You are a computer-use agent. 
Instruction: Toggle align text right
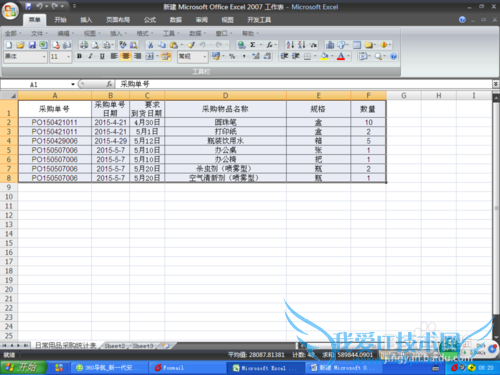point(137,56)
